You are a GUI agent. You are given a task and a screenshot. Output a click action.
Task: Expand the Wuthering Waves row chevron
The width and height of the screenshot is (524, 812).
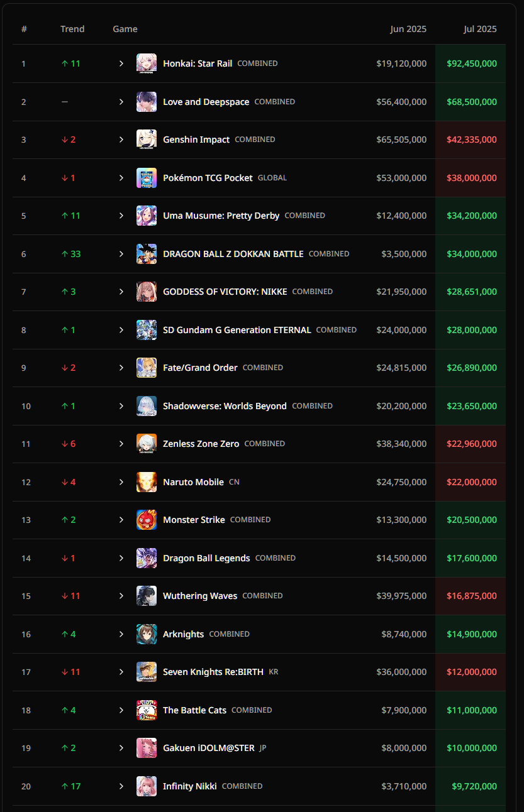121,596
